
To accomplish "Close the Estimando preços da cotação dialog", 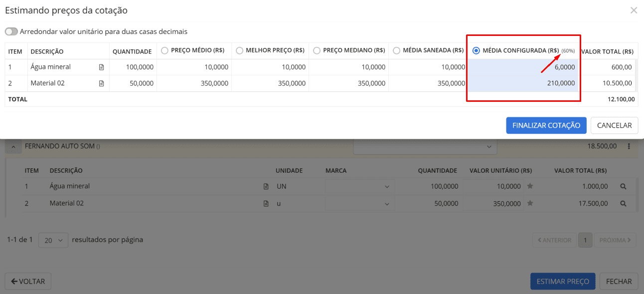I will click(x=634, y=10).
